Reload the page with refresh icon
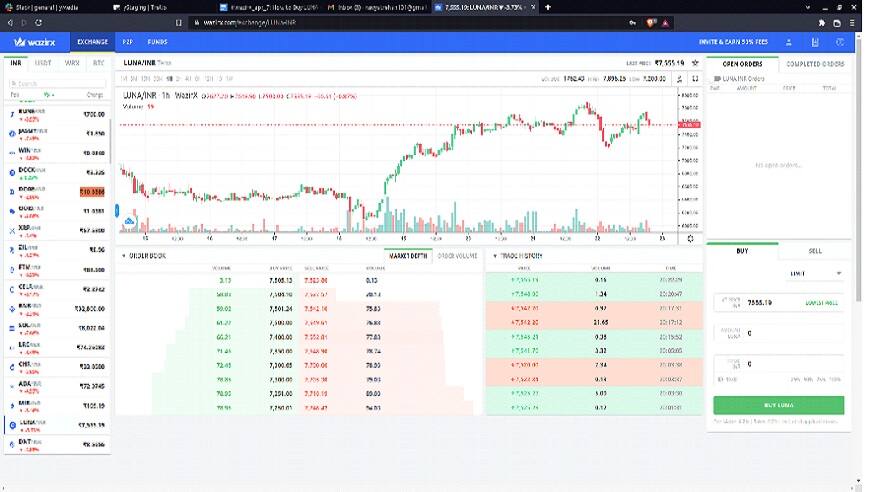 (39, 23)
